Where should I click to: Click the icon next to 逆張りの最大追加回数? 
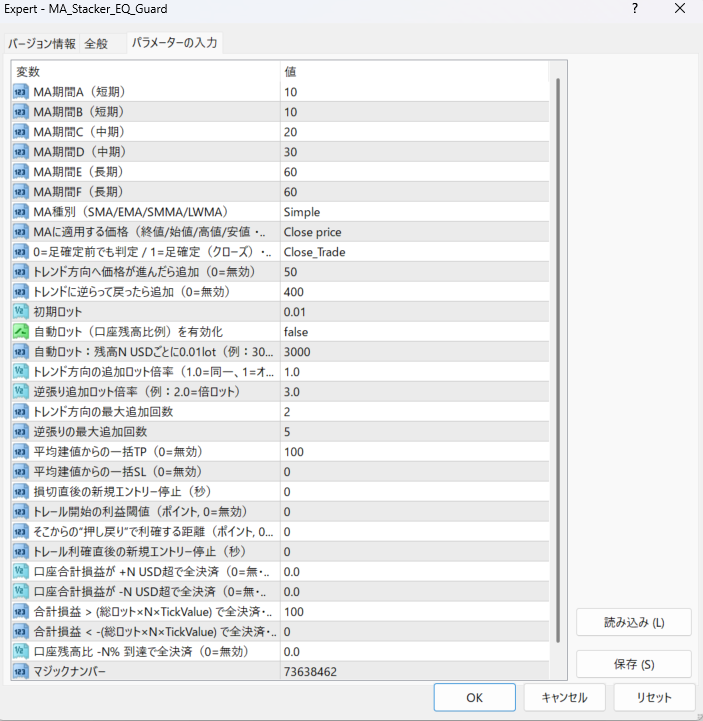pyautogui.click(x=21, y=431)
